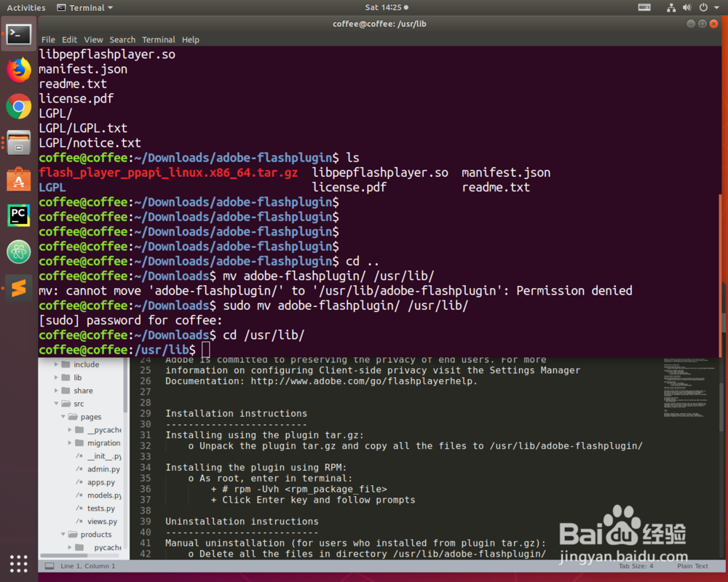Open the Help menu in Terminal
Screen dimensions: 728x582
tap(190, 40)
